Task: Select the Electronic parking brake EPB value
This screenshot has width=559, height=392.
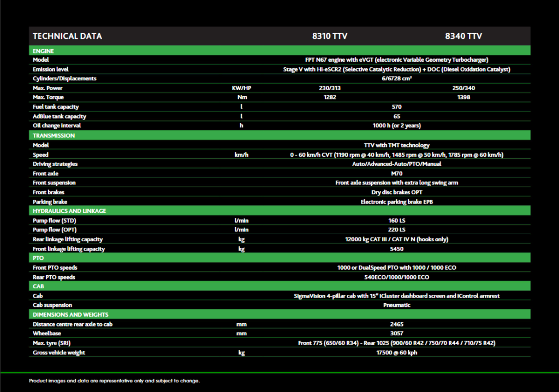Action: click(397, 202)
